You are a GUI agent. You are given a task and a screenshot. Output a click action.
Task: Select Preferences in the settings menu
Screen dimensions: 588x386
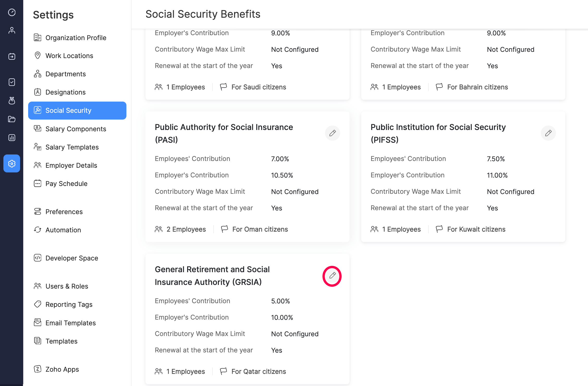tap(64, 211)
